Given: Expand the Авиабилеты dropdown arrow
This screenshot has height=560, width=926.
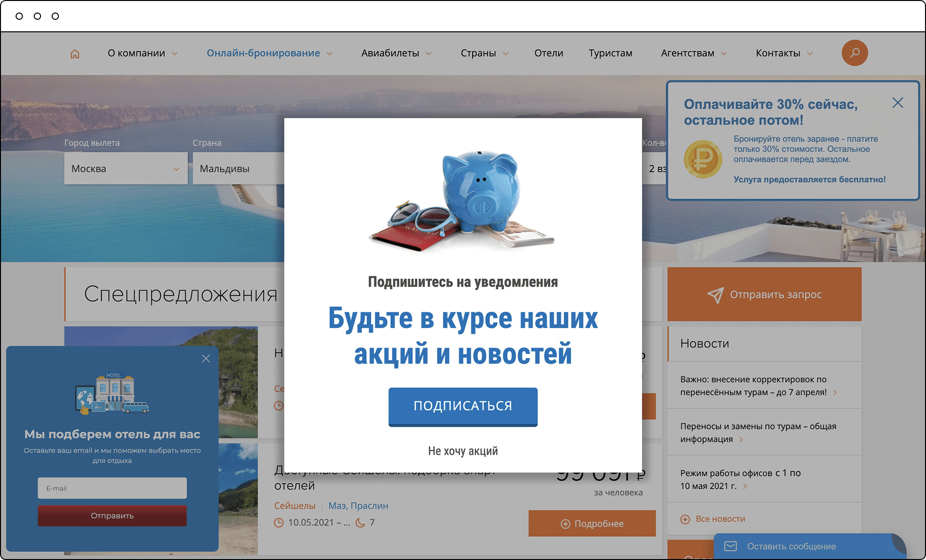Looking at the screenshot, I should (x=428, y=53).
